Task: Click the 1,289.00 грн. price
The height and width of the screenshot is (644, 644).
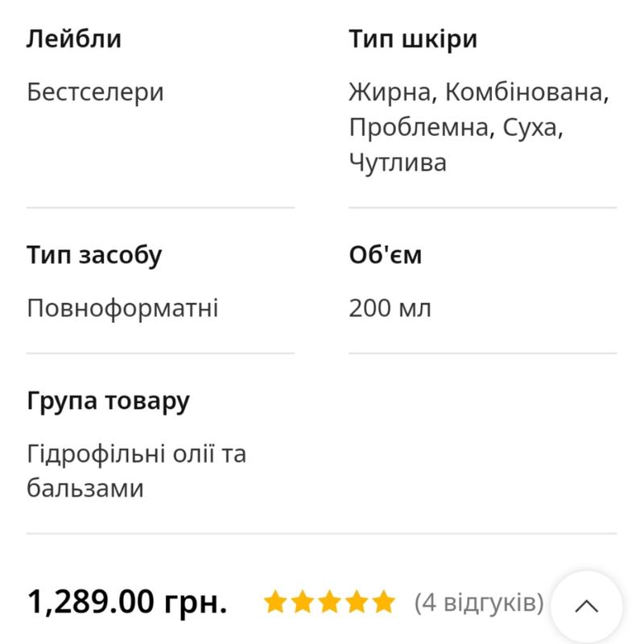Action: coord(127,601)
